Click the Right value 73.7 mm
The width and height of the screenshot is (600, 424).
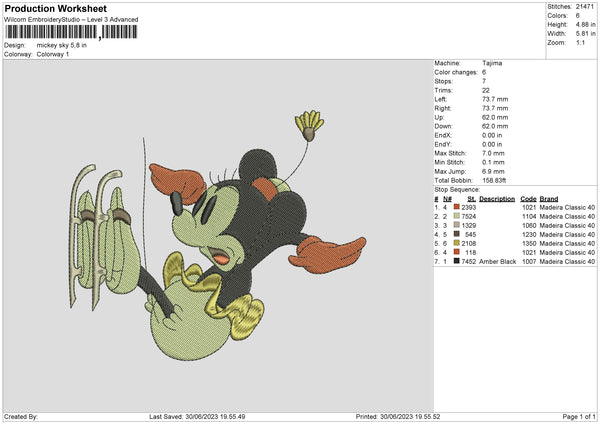coord(495,108)
